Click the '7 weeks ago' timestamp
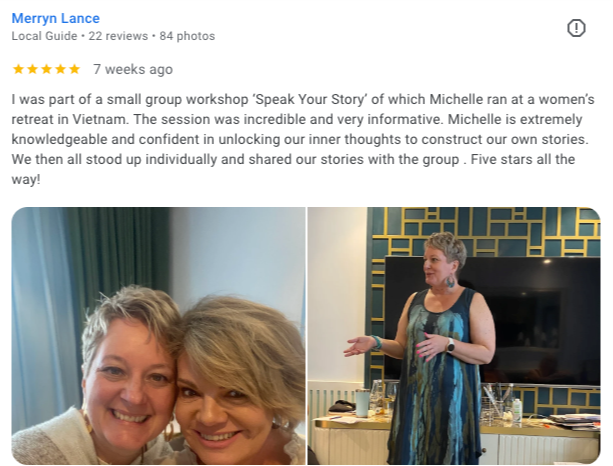The height and width of the screenshot is (466, 613). tap(133, 69)
